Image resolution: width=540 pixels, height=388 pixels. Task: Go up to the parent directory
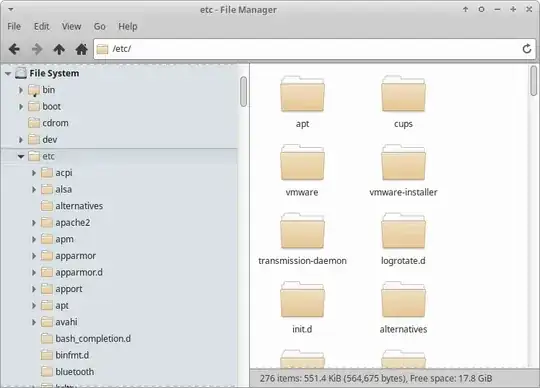click(59, 49)
